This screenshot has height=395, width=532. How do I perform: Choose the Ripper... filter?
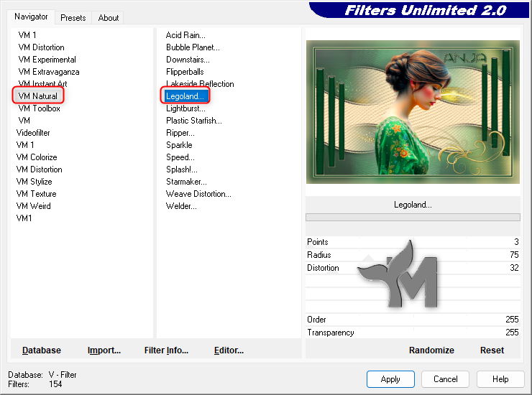coord(180,133)
